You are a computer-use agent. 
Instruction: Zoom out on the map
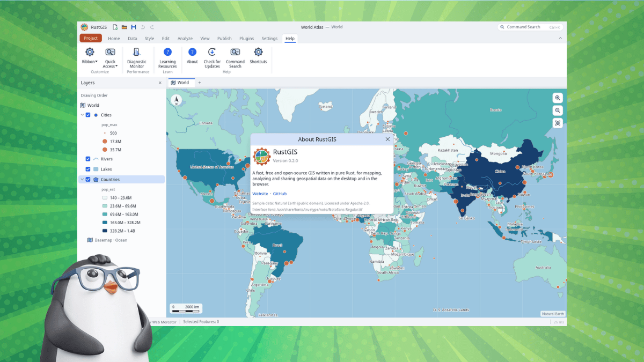click(558, 110)
